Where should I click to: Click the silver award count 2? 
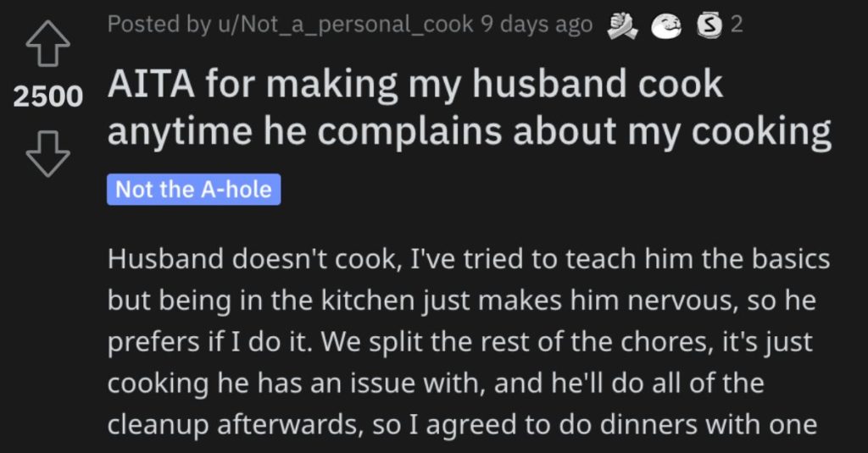pyautogui.click(x=737, y=25)
